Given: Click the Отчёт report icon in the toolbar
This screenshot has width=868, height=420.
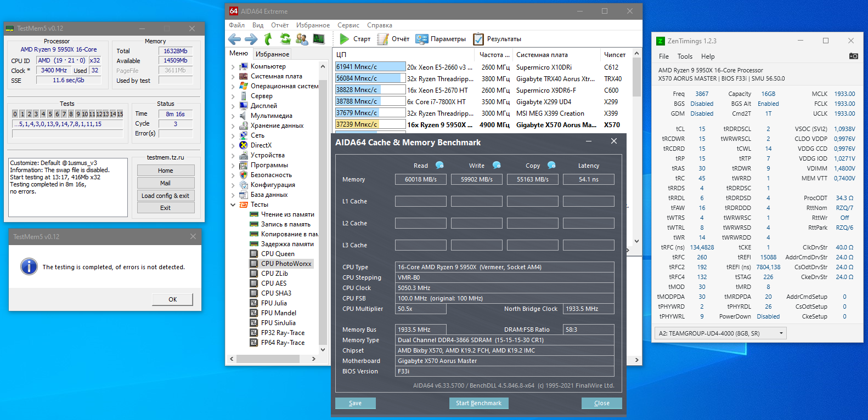Looking at the screenshot, I should pos(382,39).
